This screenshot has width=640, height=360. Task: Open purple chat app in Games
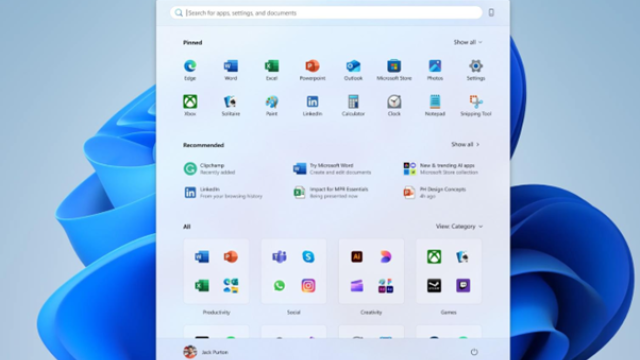click(463, 286)
